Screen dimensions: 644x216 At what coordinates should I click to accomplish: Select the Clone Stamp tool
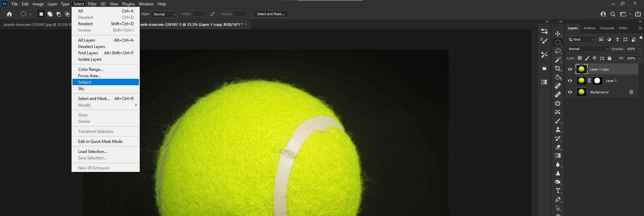click(x=558, y=129)
